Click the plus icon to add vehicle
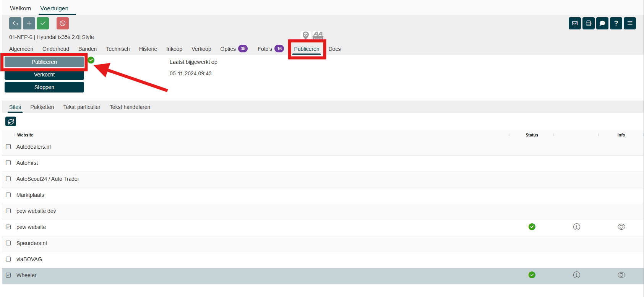This screenshot has height=297, width=644. point(29,23)
